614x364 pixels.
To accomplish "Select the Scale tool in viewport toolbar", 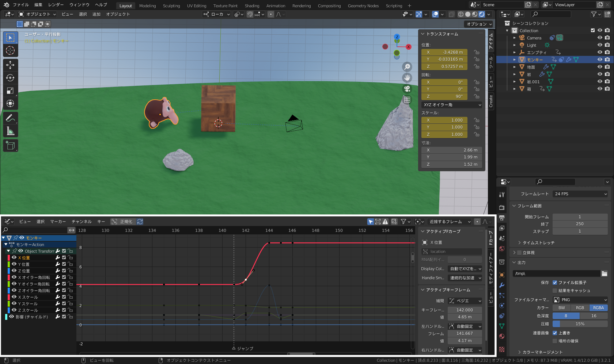I will (x=10, y=91).
